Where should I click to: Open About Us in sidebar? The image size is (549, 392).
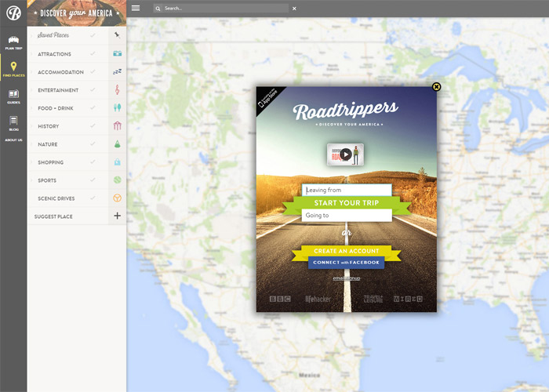[13, 140]
